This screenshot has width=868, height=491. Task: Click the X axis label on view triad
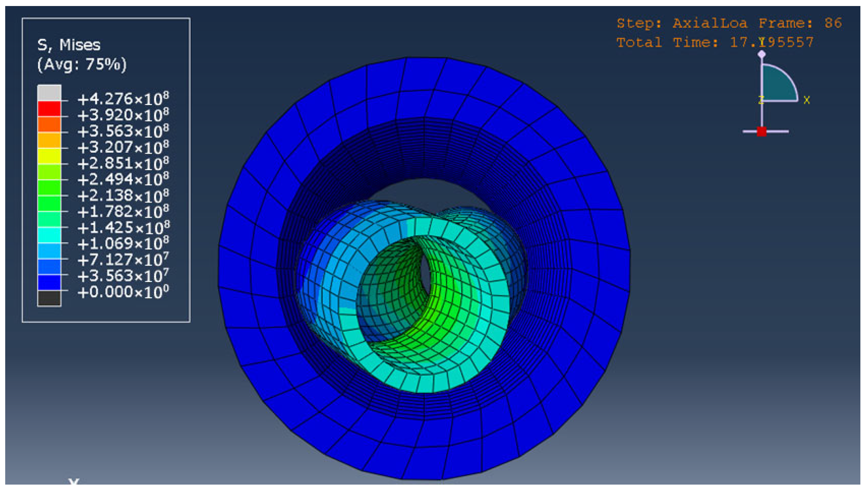(807, 100)
